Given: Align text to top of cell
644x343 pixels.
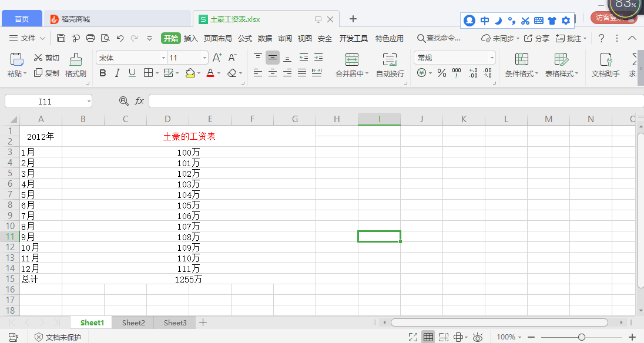Looking at the screenshot, I should tap(258, 58).
